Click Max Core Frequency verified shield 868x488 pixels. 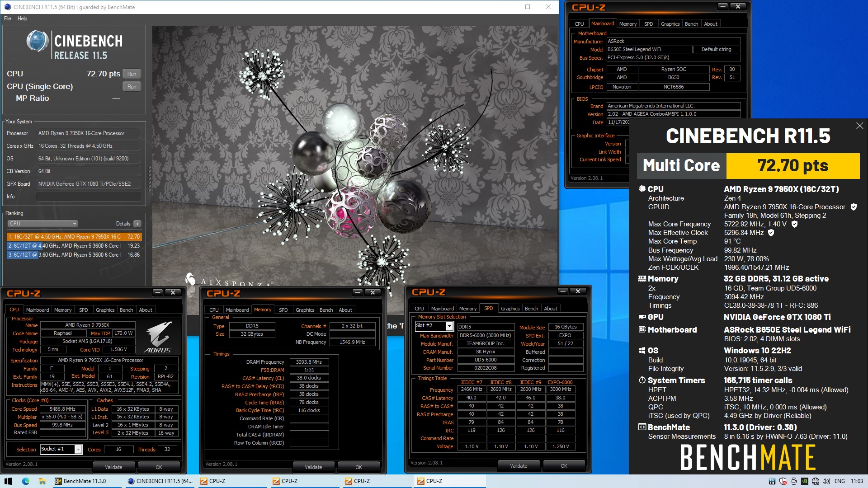click(x=794, y=224)
